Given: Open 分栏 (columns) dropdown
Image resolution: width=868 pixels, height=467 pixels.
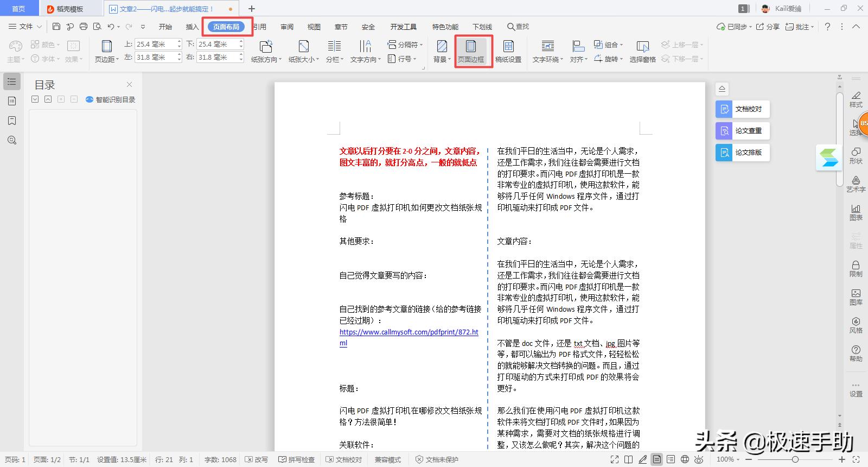Looking at the screenshot, I should point(335,52).
